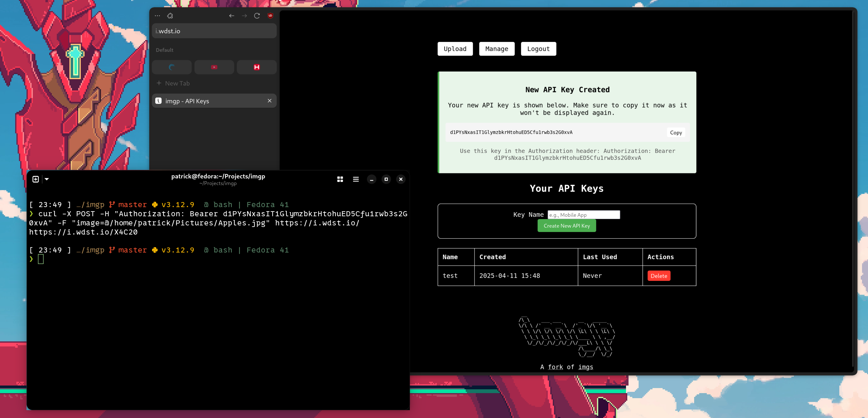Click the Created column header

click(x=526, y=257)
